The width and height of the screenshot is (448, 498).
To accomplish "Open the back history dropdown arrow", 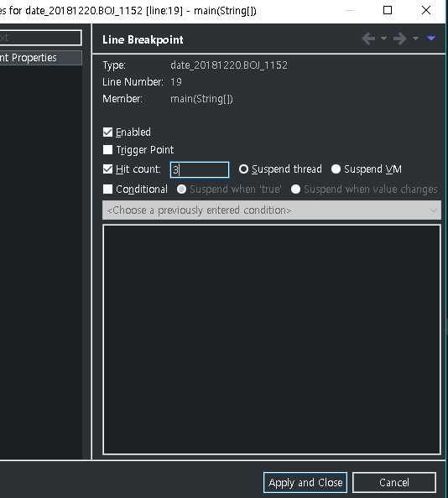I will click(x=383, y=39).
